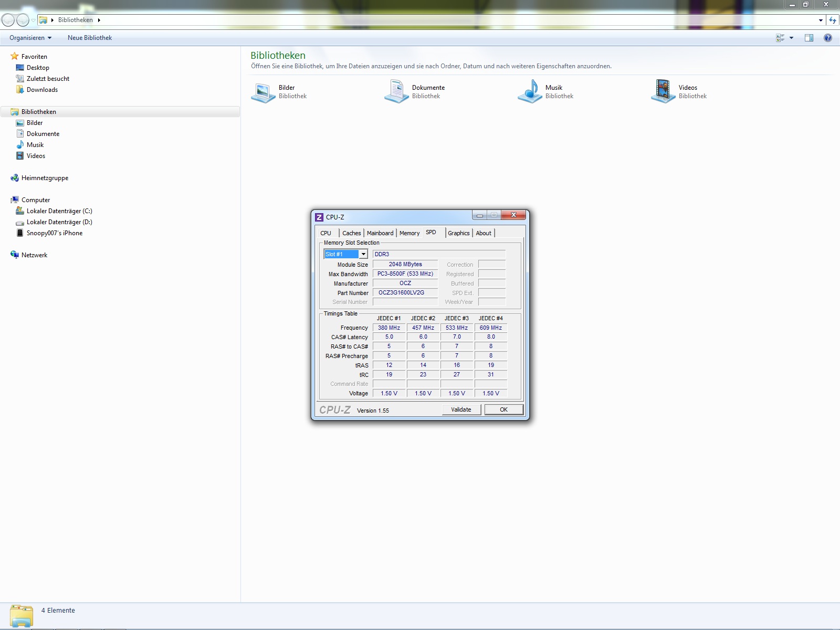Switch to the CPU tab in CPU-Z

[x=325, y=233]
